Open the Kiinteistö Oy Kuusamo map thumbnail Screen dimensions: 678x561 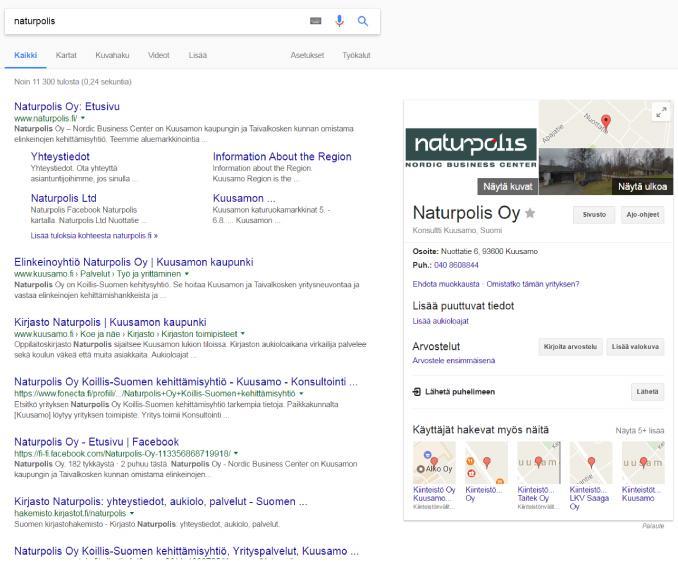coord(434,463)
